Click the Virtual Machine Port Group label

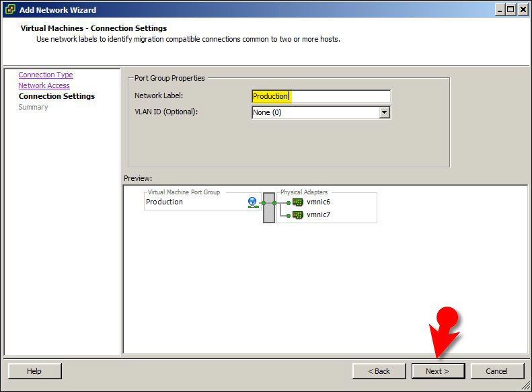[x=184, y=192]
